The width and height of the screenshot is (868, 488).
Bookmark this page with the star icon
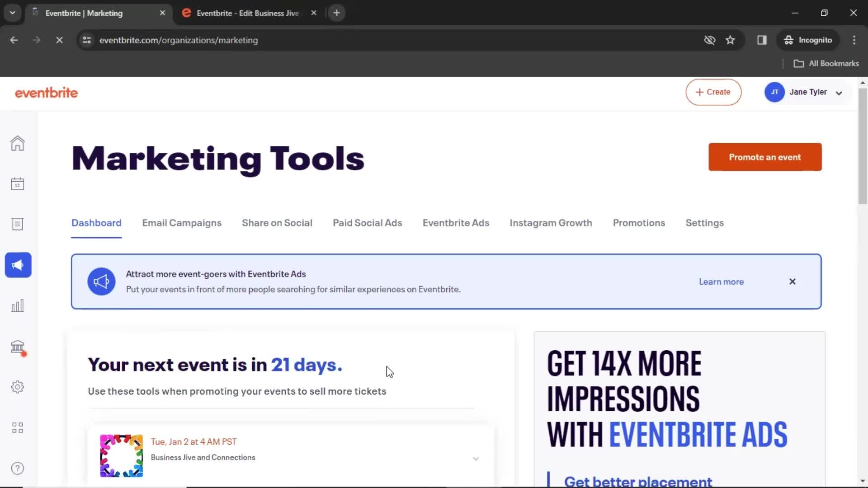coord(730,40)
